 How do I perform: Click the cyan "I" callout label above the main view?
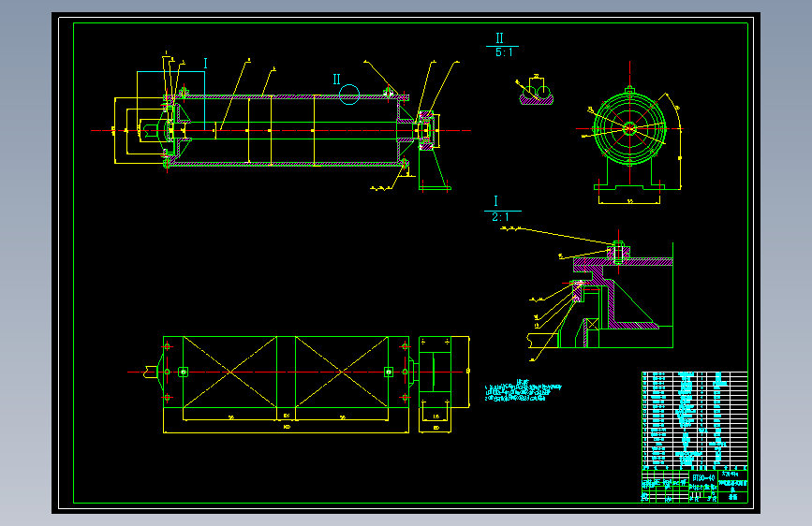[206, 64]
